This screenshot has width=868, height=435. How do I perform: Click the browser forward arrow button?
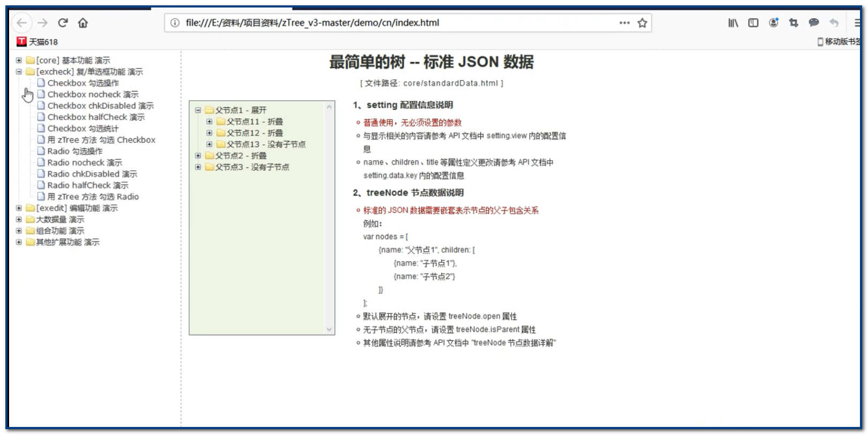pos(43,22)
